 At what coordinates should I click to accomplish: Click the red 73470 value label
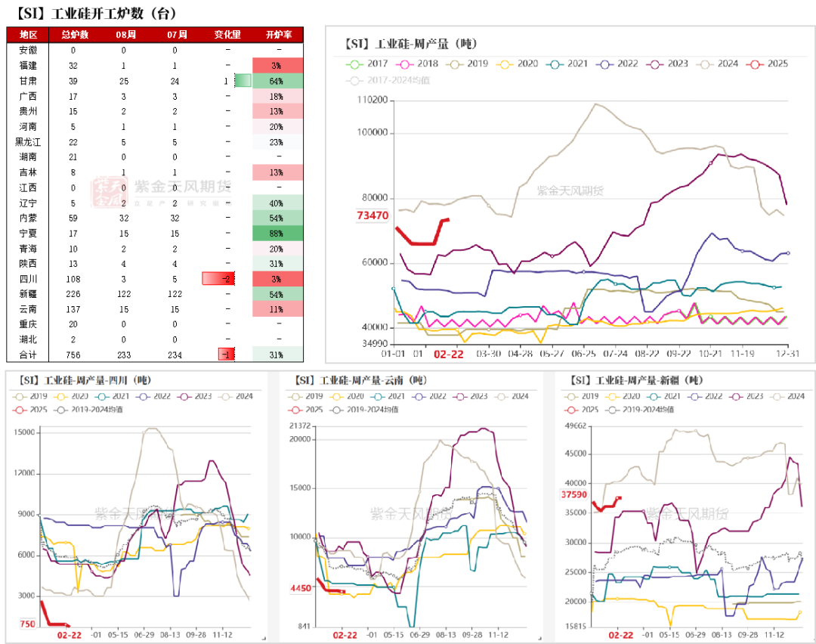372,215
